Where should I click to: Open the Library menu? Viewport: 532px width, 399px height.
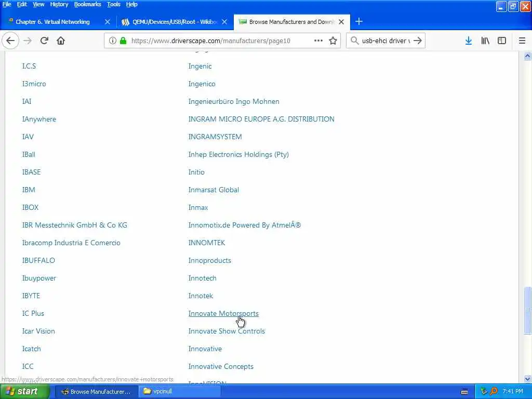(485, 41)
